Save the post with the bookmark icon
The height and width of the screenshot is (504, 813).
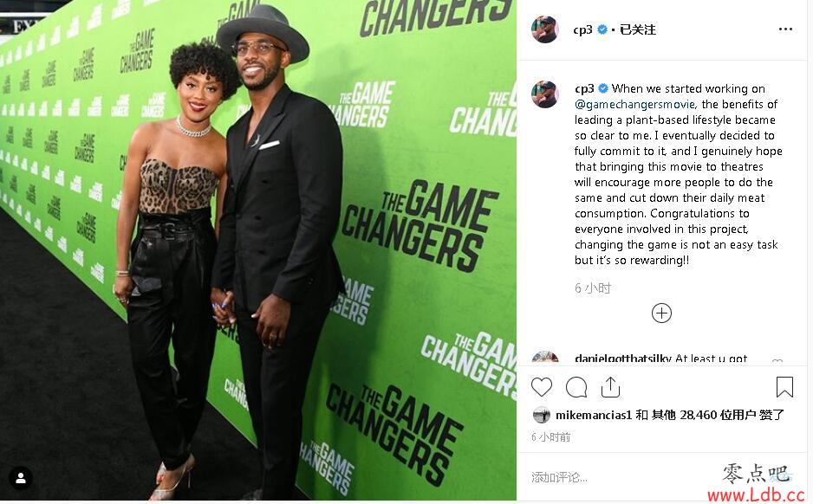pyautogui.click(x=784, y=387)
